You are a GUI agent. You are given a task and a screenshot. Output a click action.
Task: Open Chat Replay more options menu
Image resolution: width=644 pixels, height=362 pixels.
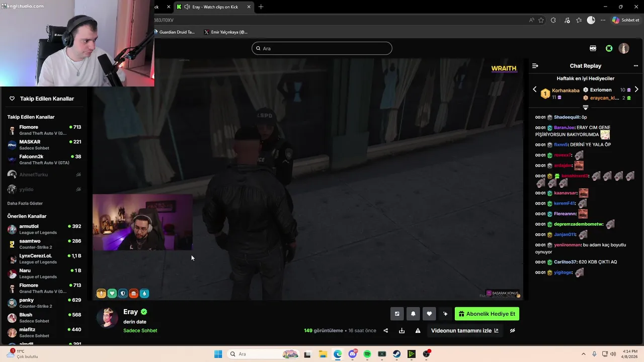tap(635, 66)
